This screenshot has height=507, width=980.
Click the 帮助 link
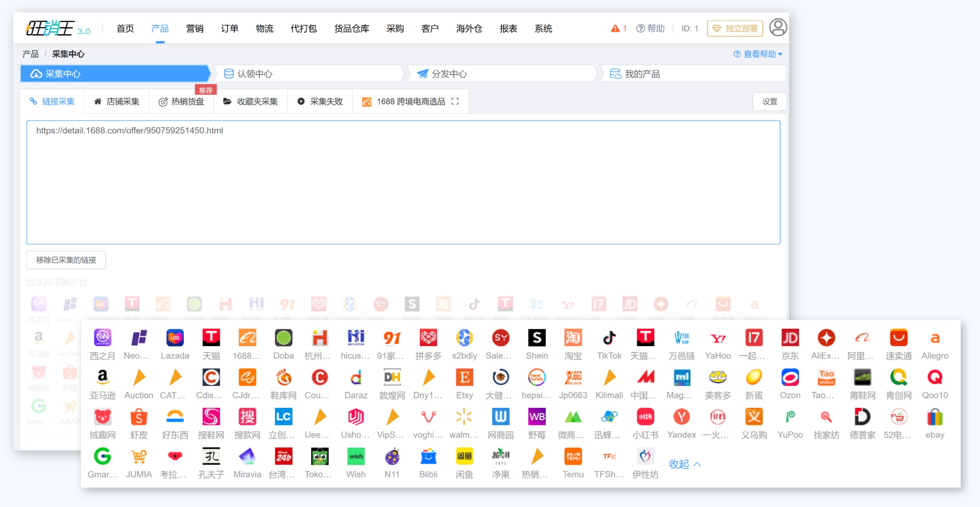651,28
